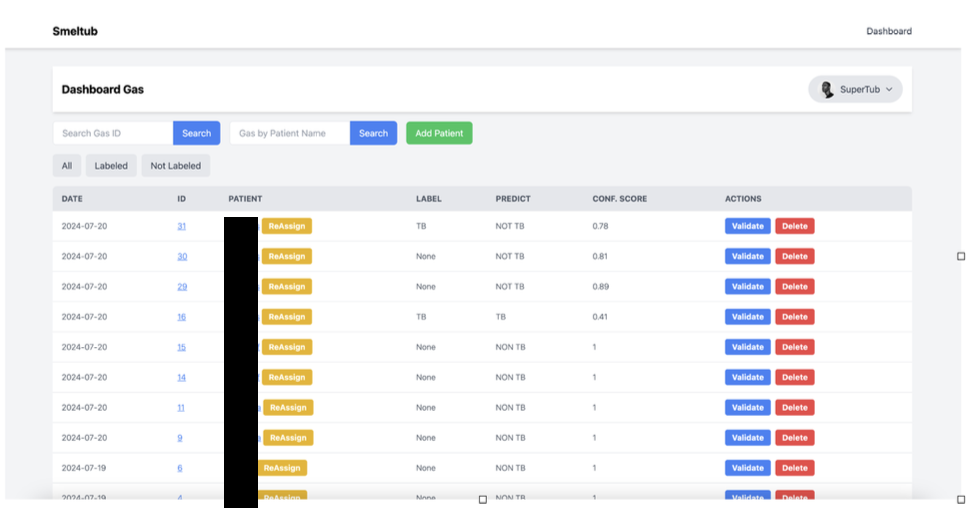Delete the record with ID 9
970x508 pixels.
pos(794,438)
